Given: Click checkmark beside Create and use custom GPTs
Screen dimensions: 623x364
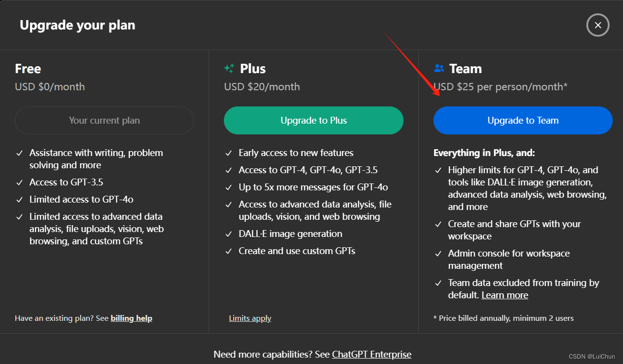Looking at the screenshot, I should [x=228, y=251].
